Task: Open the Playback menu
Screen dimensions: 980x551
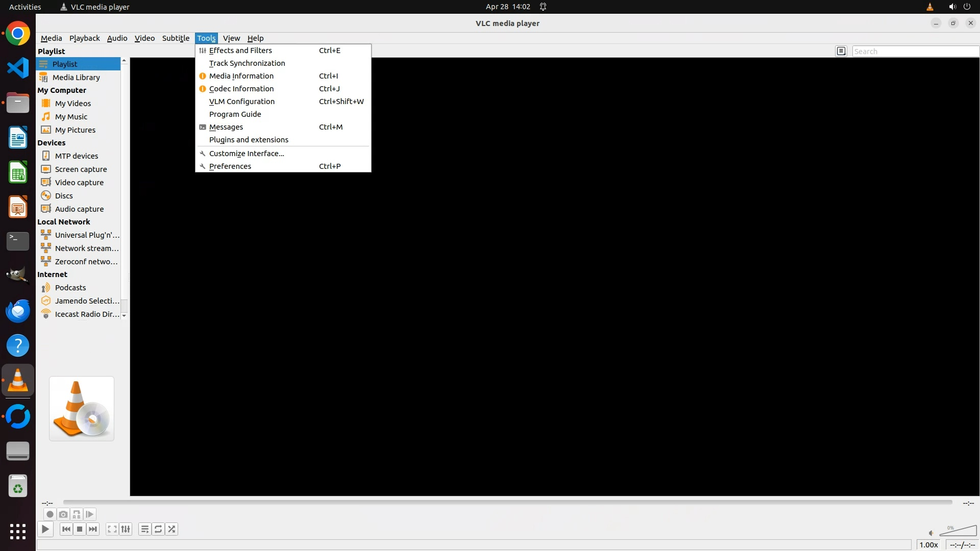Action: coord(84,38)
